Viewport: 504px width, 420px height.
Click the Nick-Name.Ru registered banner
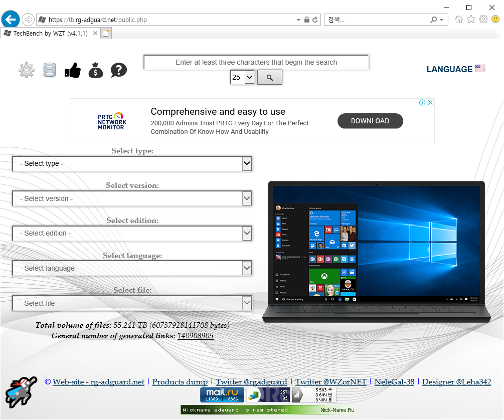click(x=268, y=409)
